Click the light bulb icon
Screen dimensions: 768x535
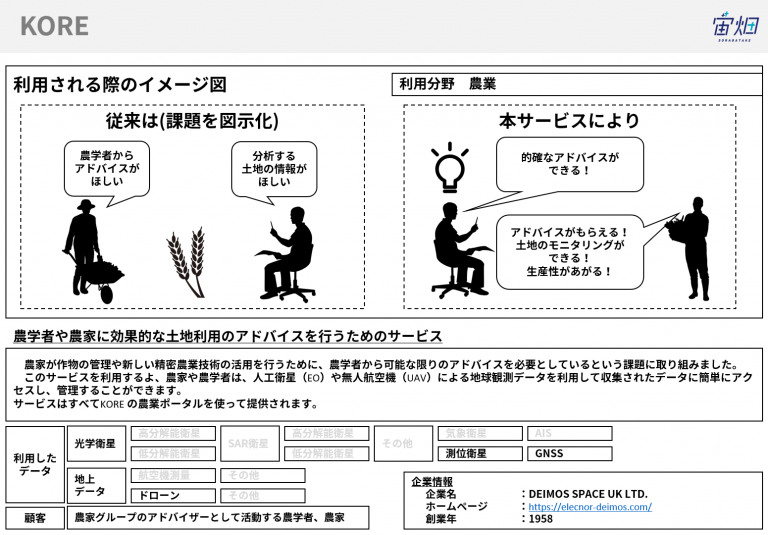(x=450, y=168)
